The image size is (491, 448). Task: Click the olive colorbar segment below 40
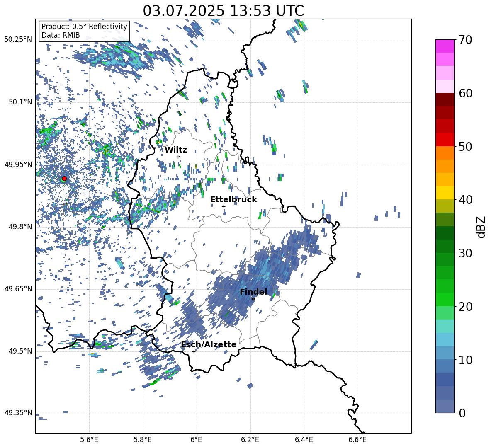445,206
